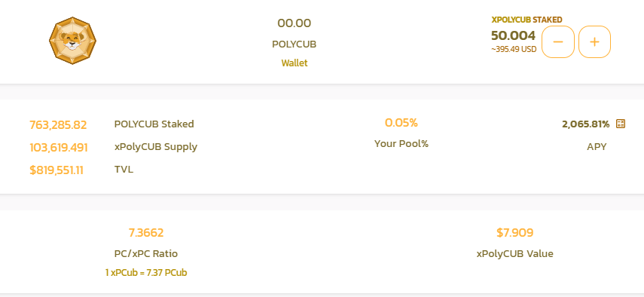
Task: Click the $819,551.11 TVL amount
Action: pos(56,170)
